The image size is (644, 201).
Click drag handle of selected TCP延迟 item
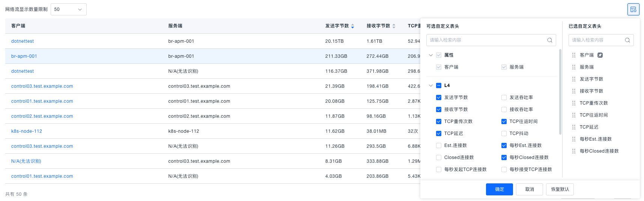pos(573,127)
